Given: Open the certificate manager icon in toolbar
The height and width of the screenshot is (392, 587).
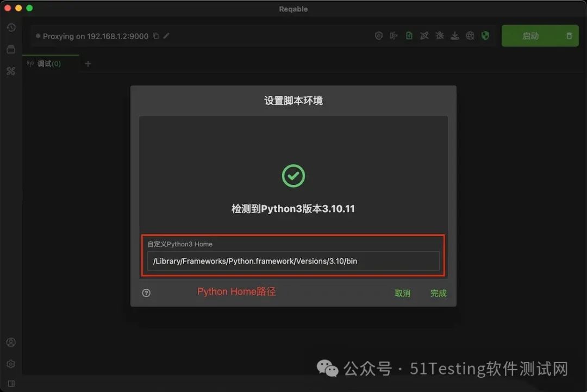Looking at the screenshot, I should point(379,35).
